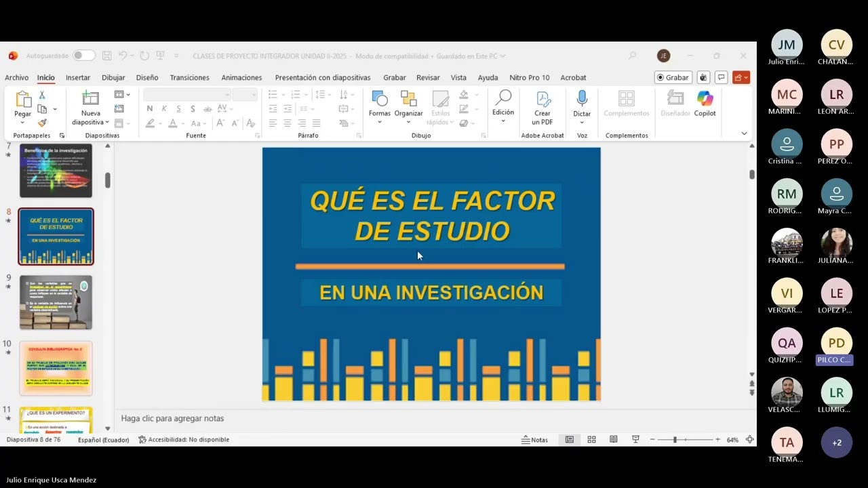
Task: Switch to the Insertar tab
Action: tap(78, 77)
